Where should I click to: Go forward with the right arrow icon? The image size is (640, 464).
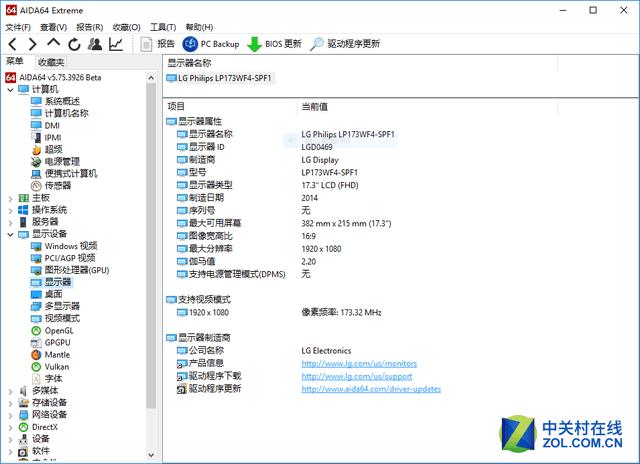point(33,44)
